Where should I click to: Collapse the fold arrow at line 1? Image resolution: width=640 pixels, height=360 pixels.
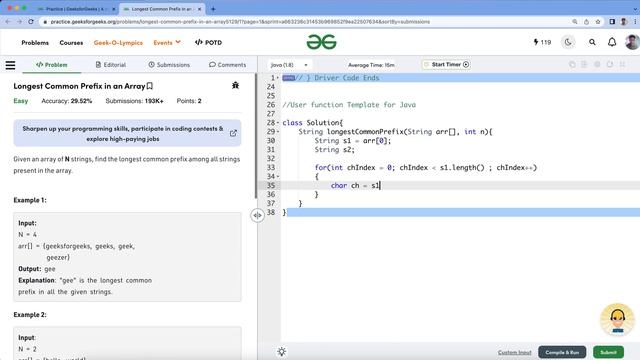(278, 78)
